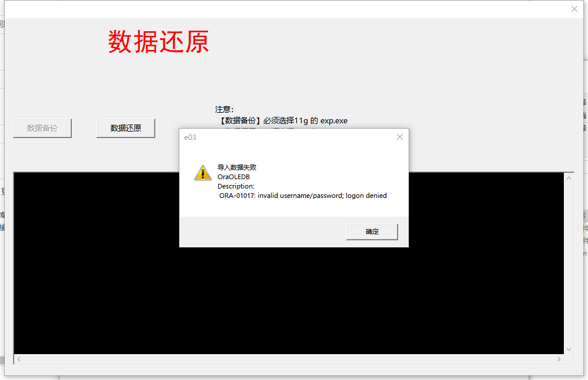Click the console's scroll-up arrow

569,178
